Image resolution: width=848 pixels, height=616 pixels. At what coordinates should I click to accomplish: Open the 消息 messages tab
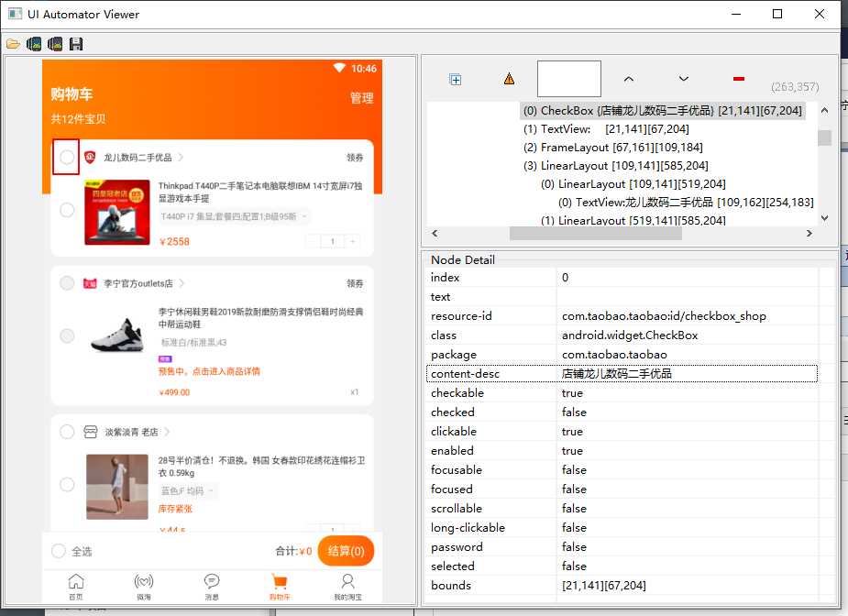(x=212, y=587)
